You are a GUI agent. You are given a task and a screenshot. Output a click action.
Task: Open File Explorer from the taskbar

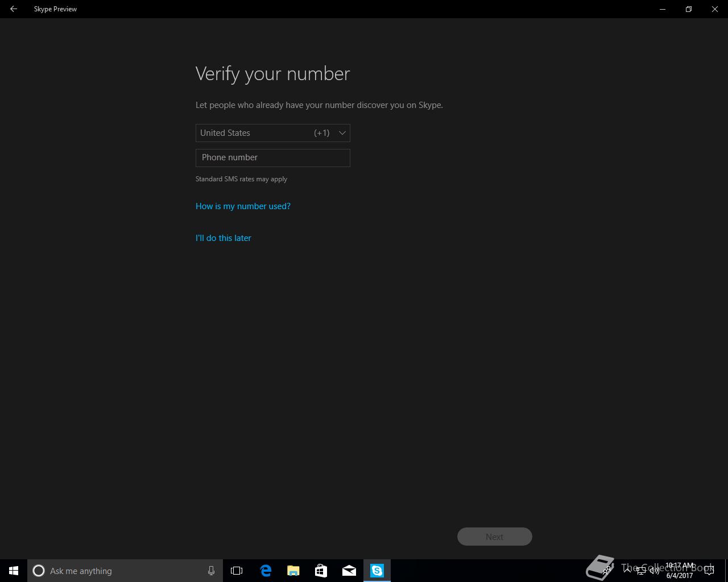[293, 571]
